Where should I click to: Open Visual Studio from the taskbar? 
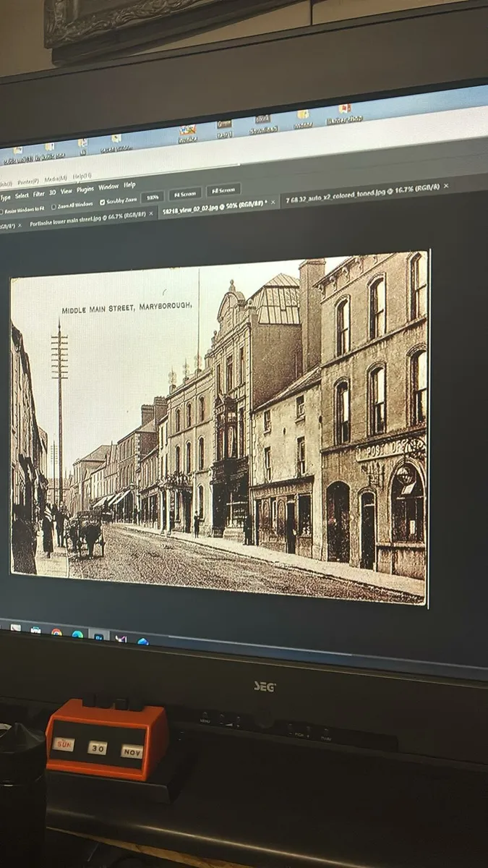click(121, 639)
